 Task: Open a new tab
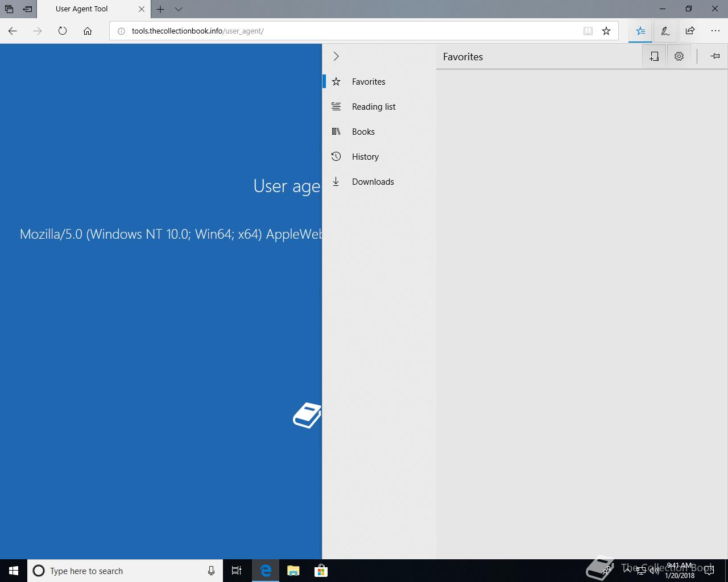point(160,9)
